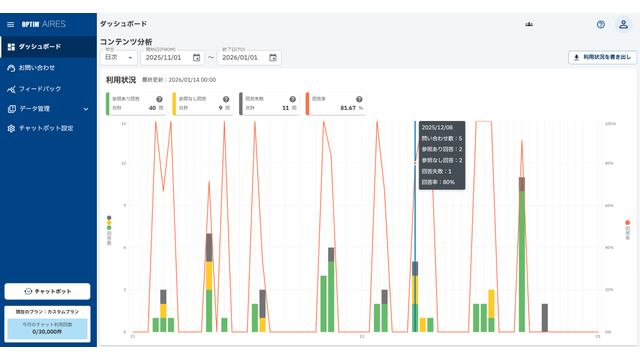Toggle the orange 回答率 legend dot
This screenshot has height=360, width=640.
pyautogui.click(x=627, y=223)
